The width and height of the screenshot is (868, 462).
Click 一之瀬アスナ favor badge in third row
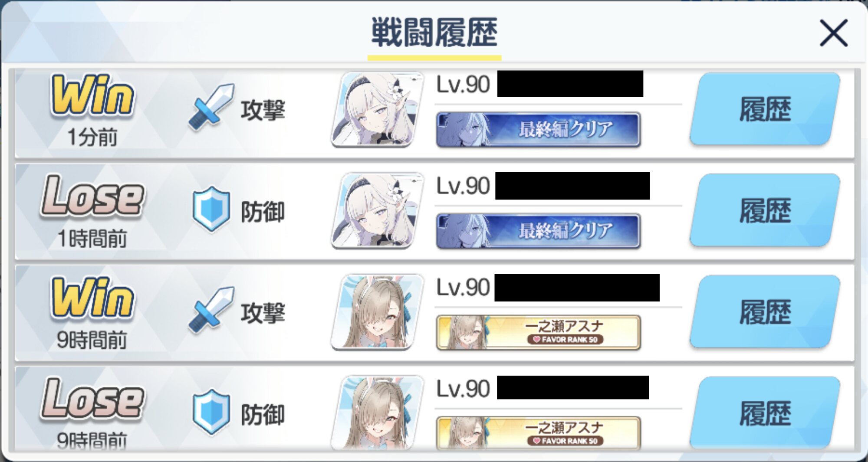click(x=538, y=333)
